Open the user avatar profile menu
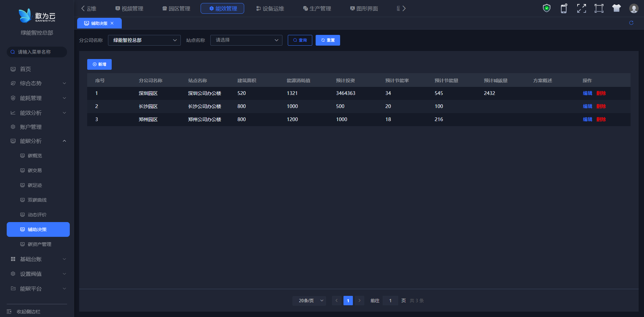This screenshot has height=317, width=644. pyautogui.click(x=634, y=8)
